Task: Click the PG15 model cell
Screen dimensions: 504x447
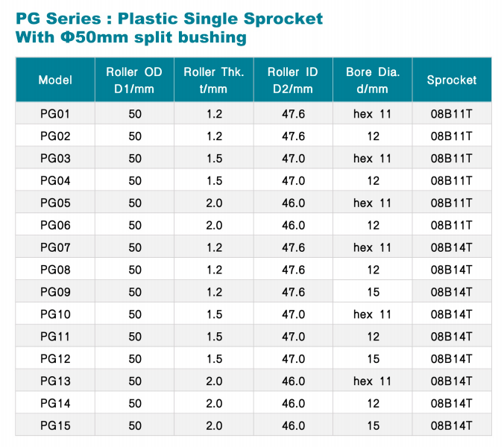Action: pos(55,425)
